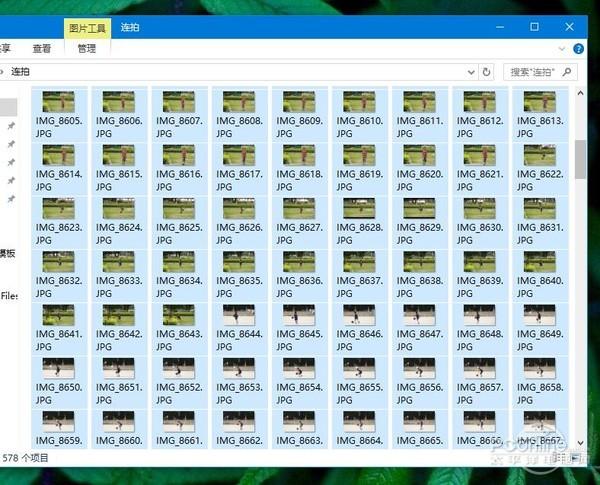The image size is (600, 485).
Task: Click the file name IMG_8620.JPG
Action: tap(420, 180)
